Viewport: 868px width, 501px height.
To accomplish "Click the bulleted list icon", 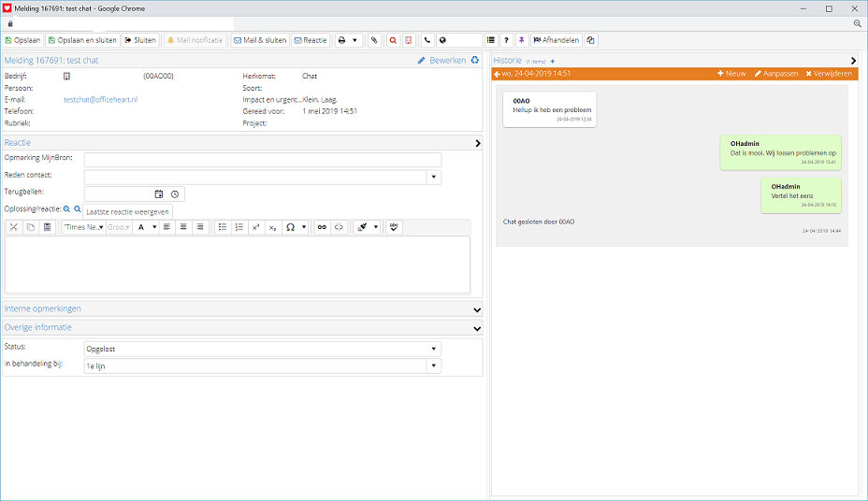I will (x=223, y=227).
